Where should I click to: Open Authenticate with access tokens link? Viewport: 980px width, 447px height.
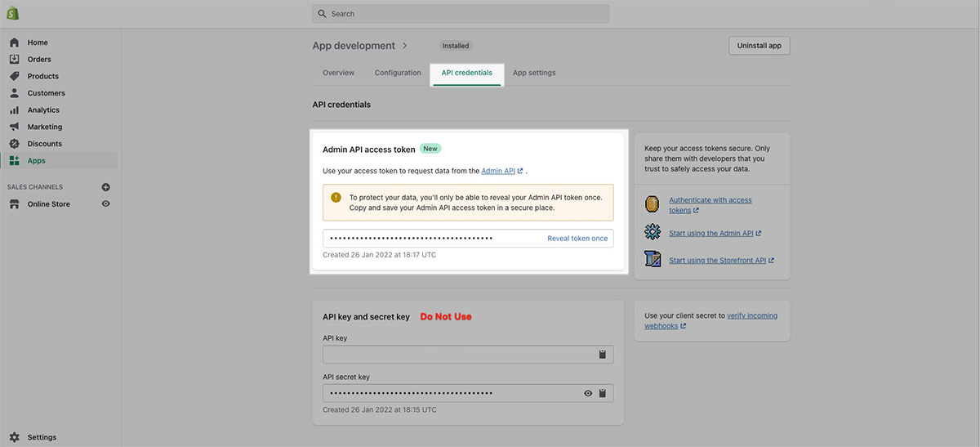710,205
